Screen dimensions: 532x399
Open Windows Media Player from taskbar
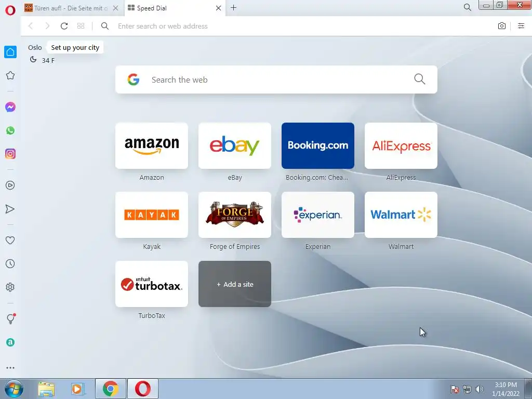(78, 389)
